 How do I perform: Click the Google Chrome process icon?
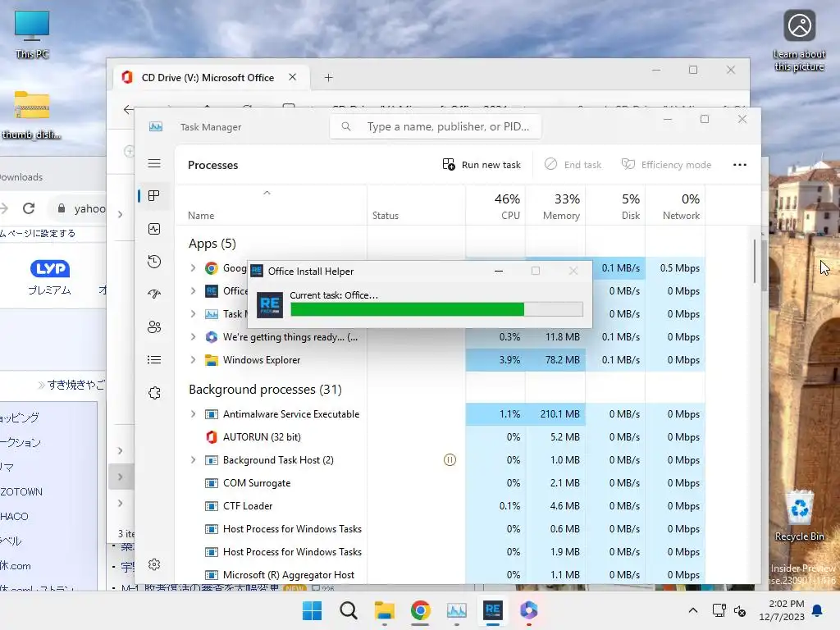point(212,268)
